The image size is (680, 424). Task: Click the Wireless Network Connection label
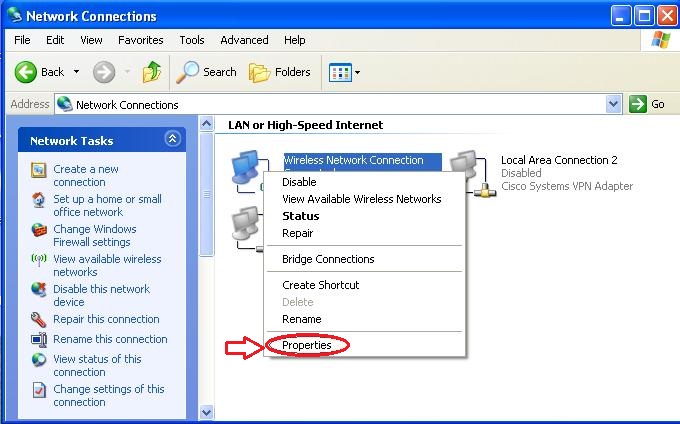[353, 160]
